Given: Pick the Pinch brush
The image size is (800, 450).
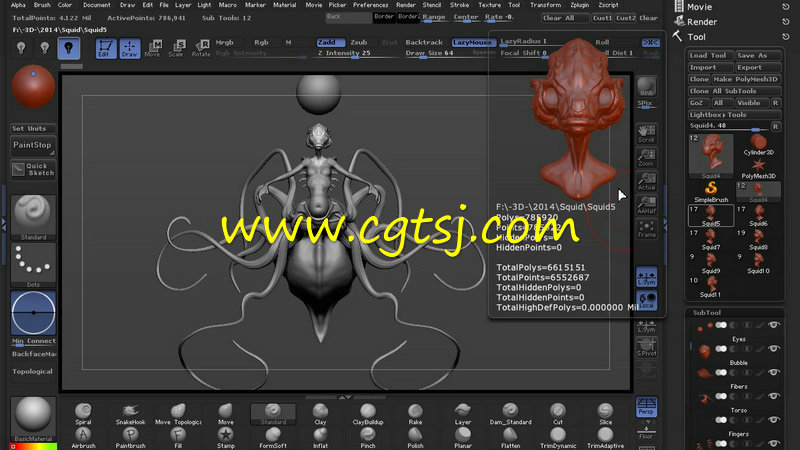Looking at the screenshot, I should click(368, 438).
